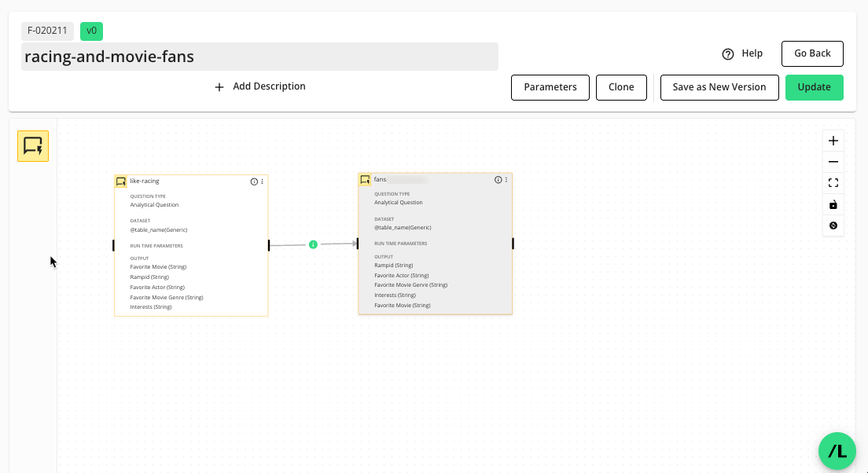Screen dimensions: 868x473
Task: Clone the current flow
Action: coord(621,87)
